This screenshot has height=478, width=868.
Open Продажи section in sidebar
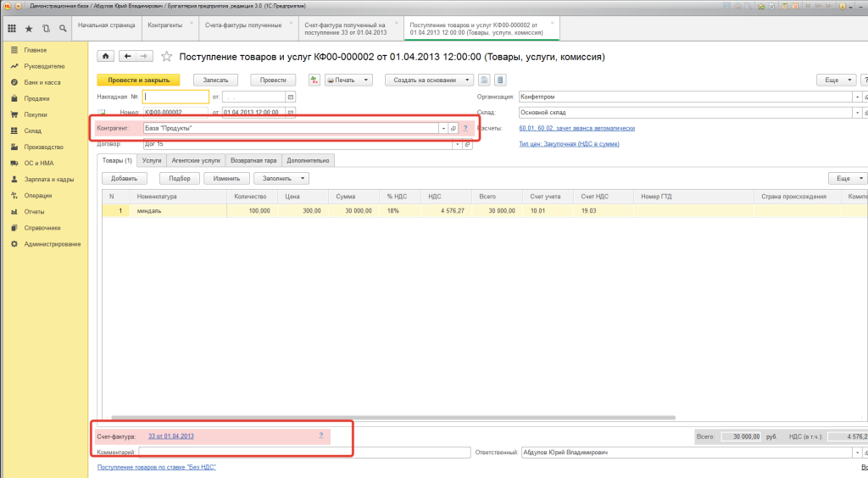[x=36, y=98]
